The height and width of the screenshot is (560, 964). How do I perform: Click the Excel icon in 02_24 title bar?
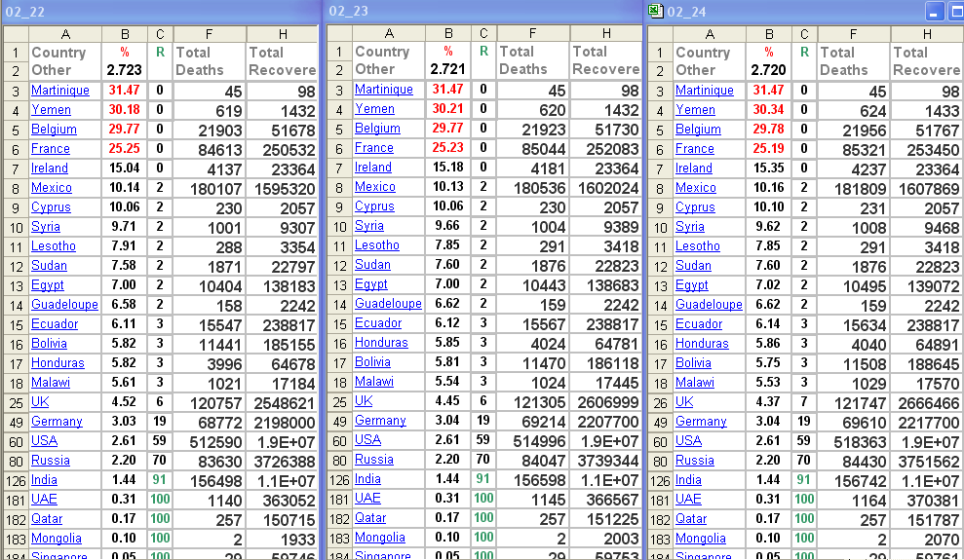click(656, 12)
